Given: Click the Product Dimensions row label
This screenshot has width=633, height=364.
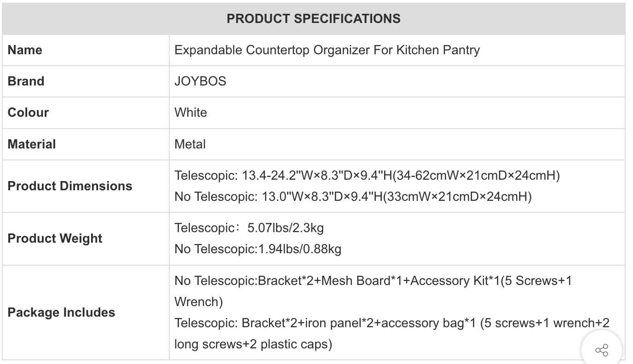Looking at the screenshot, I should point(70,186).
